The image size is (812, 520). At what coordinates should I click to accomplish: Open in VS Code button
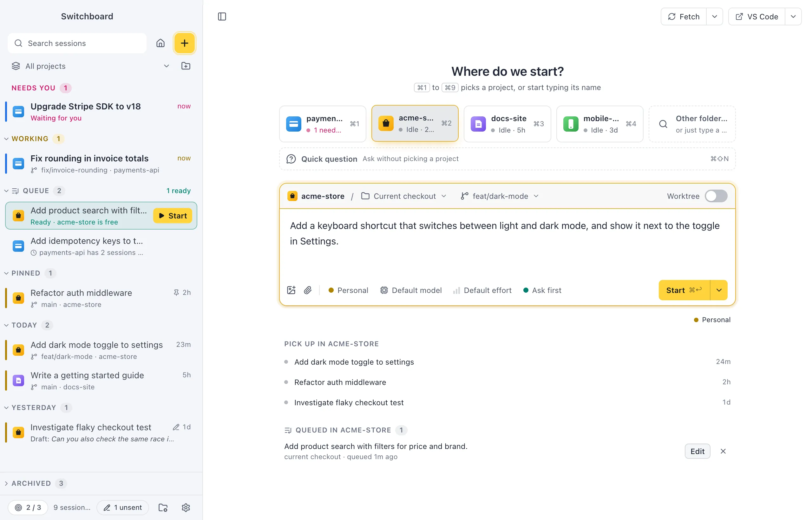tap(757, 16)
